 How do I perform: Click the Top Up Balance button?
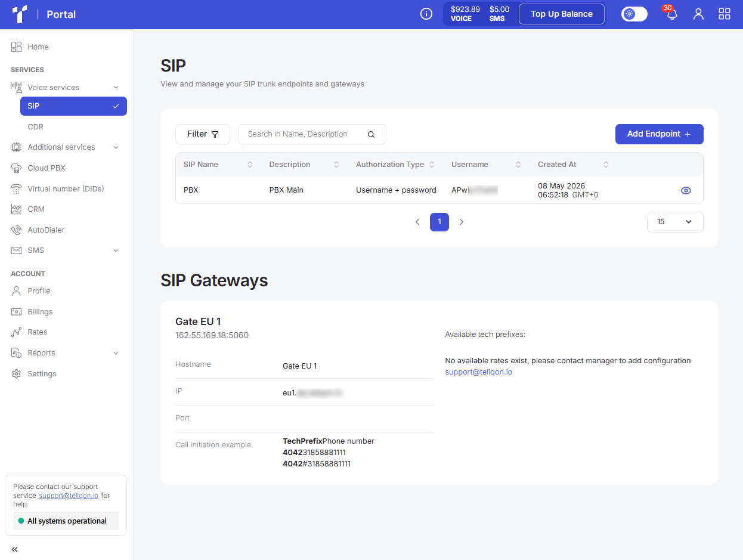point(562,14)
